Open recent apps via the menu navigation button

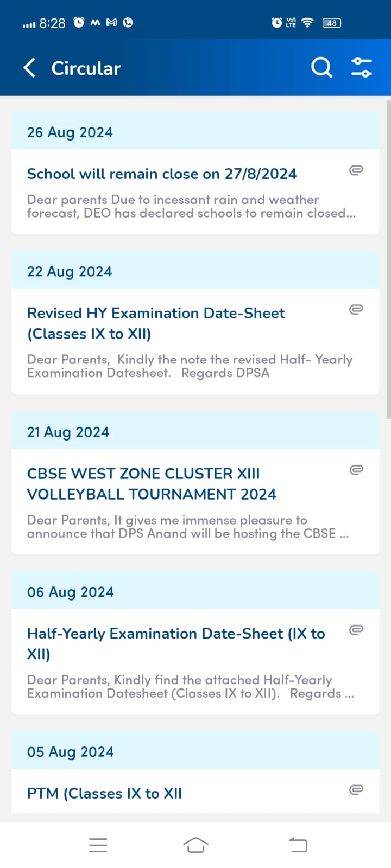point(98,845)
